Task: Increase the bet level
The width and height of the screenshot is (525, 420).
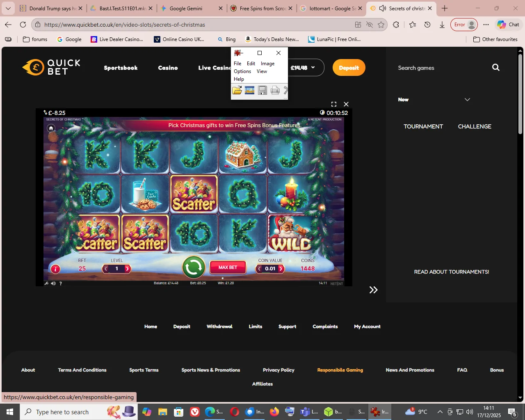Action: click(x=128, y=269)
